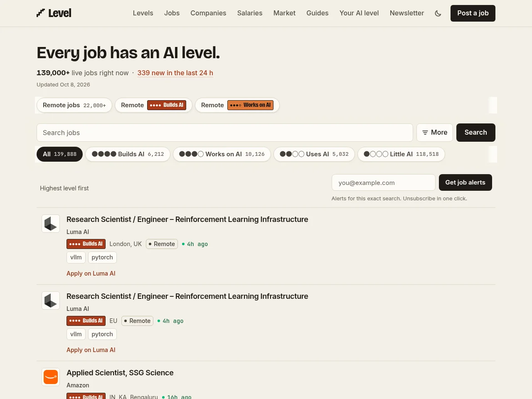
Task: Open Apply on Luma AI for London job
Action: (91, 273)
